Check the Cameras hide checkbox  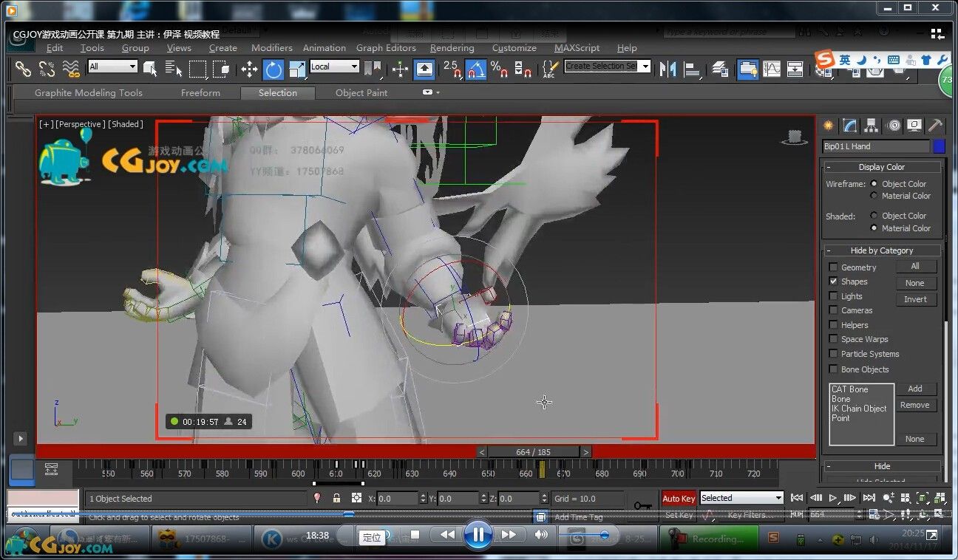tap(834, 310)
